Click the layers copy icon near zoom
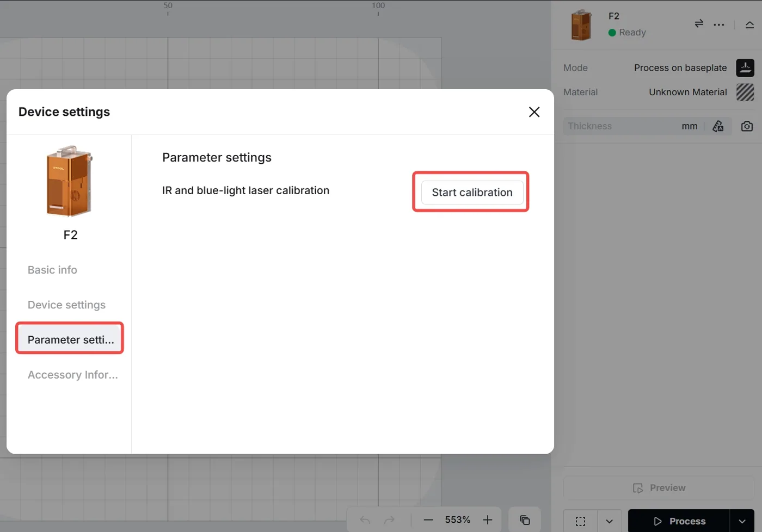Screen dimensions: 762x532 click(x=525, y=520)
